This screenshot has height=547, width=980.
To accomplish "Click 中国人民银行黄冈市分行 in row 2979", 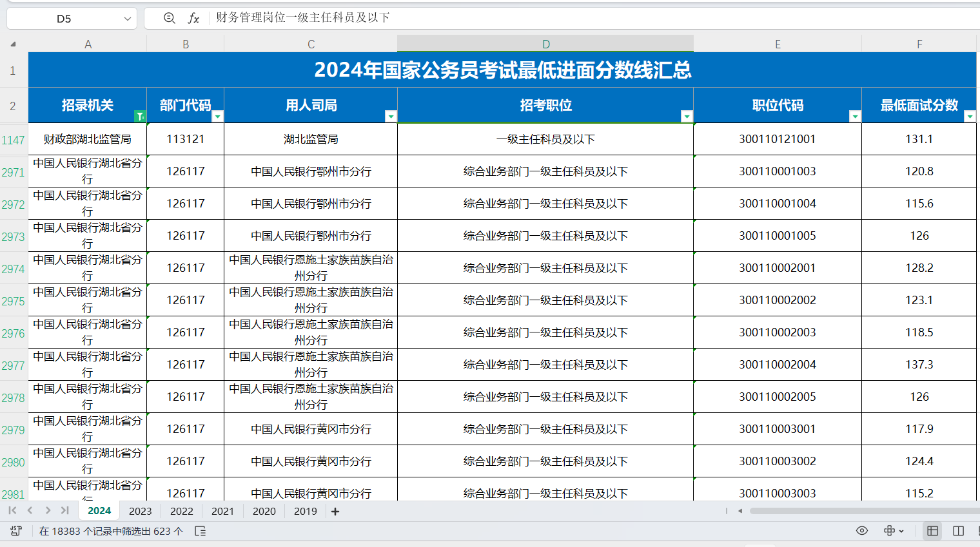I will (311, 429).
